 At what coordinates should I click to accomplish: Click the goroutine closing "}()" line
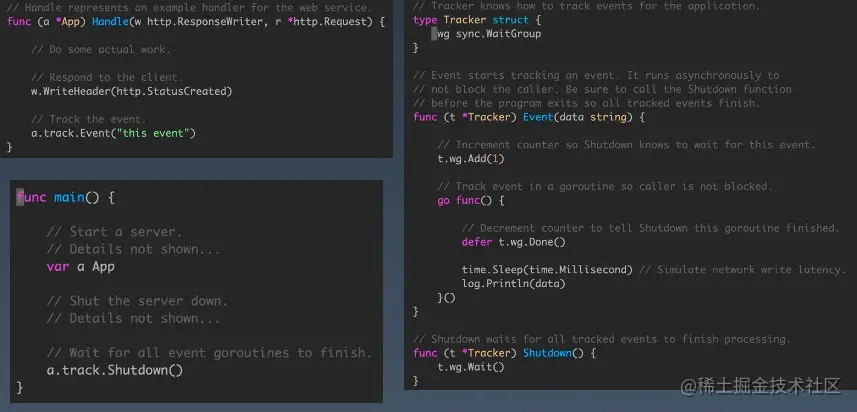point(447,298)
